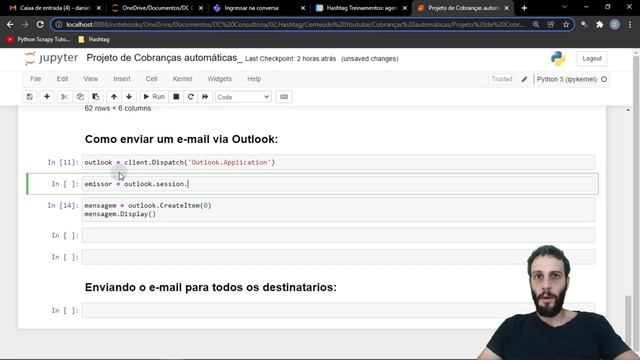
Task: Switch to the Caixa de entrada Gmail tab
Action: click(x=54, y=8)
